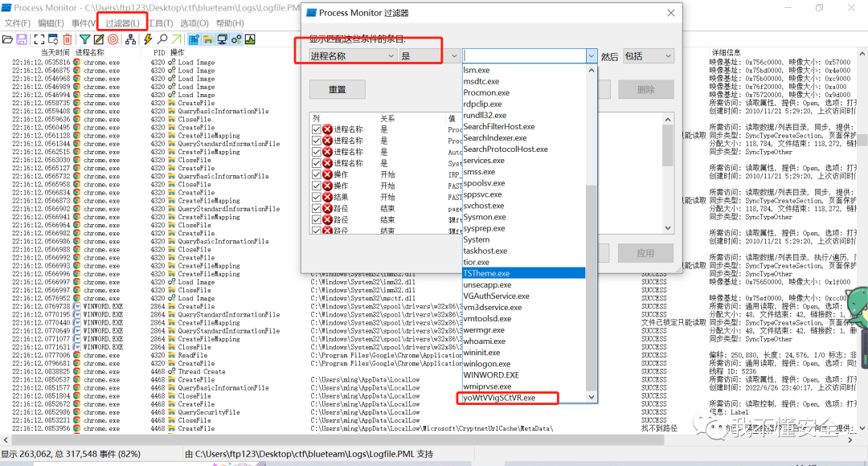This screenshot has width=868, height=466.
Task: Select SearchProtocolHost.exe from the dropdown list
Action: click(x=524, y=149)
